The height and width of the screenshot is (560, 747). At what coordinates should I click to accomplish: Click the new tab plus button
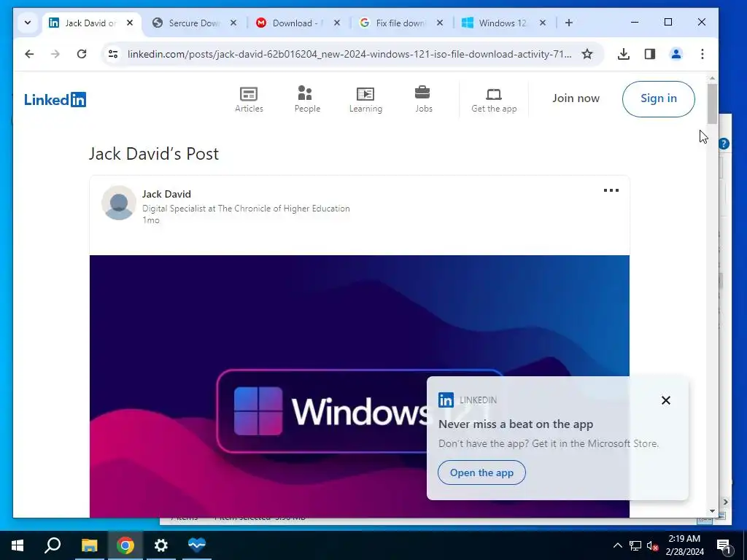(569, 23)
